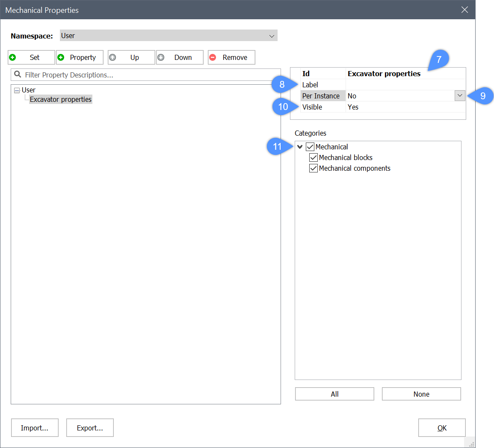Screen dimensions: 494x448
Task: Open the Per Instance dropdown arrow
Action: click(460, 96)
